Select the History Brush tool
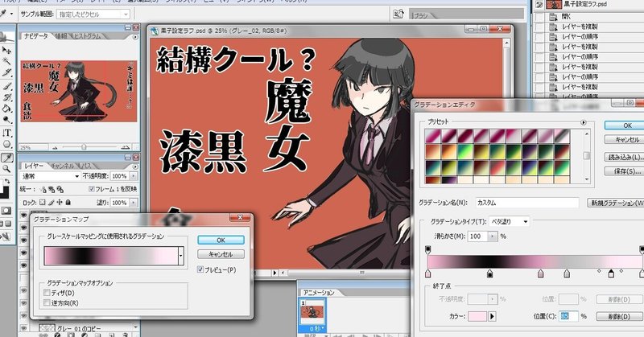644x337 pixels. (6, 97)
